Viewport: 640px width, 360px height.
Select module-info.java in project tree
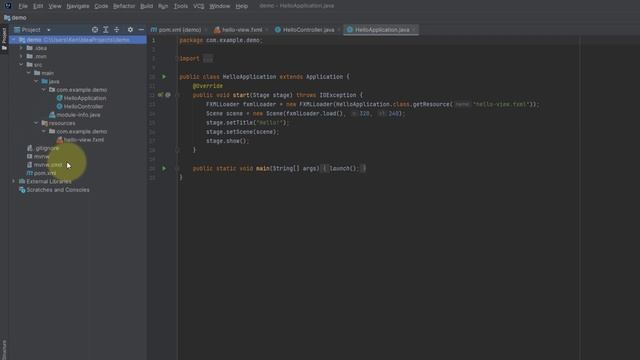[x=78, y=115]
